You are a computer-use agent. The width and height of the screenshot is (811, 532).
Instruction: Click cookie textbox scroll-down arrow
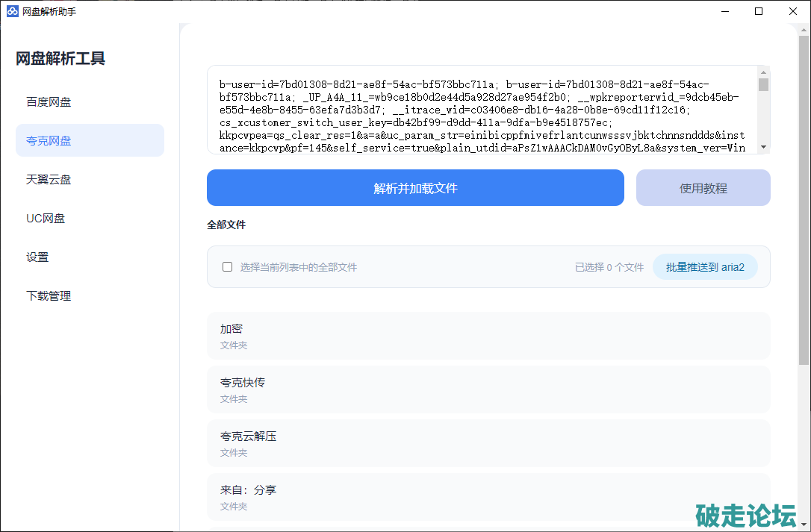pyautogui.click(x=763, y=147)
